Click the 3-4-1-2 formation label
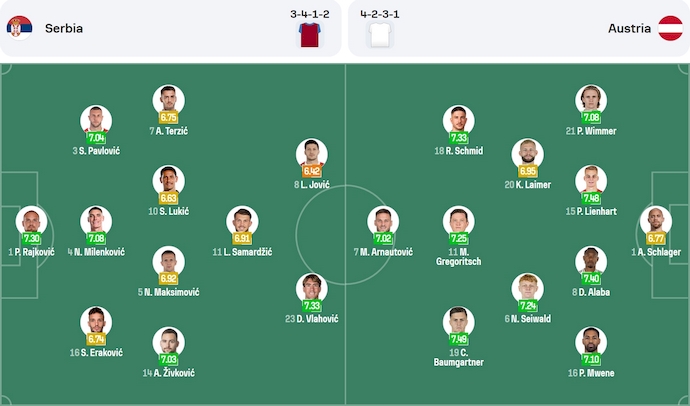The height and width of the screenshot is (406, 690). pyautogui.click(x=309, y=14)
